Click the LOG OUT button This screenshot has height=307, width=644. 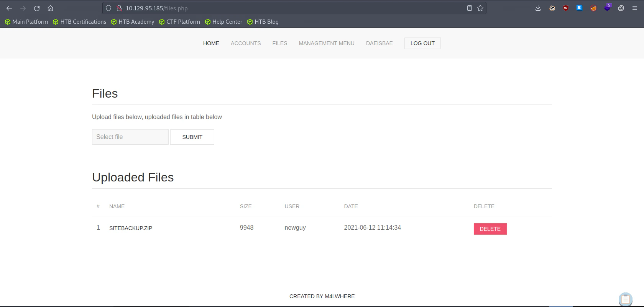[422, 43]
